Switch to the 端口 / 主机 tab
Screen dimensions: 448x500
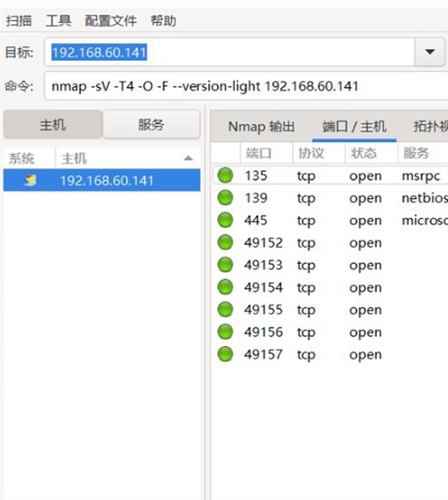[x=354, y=127]
